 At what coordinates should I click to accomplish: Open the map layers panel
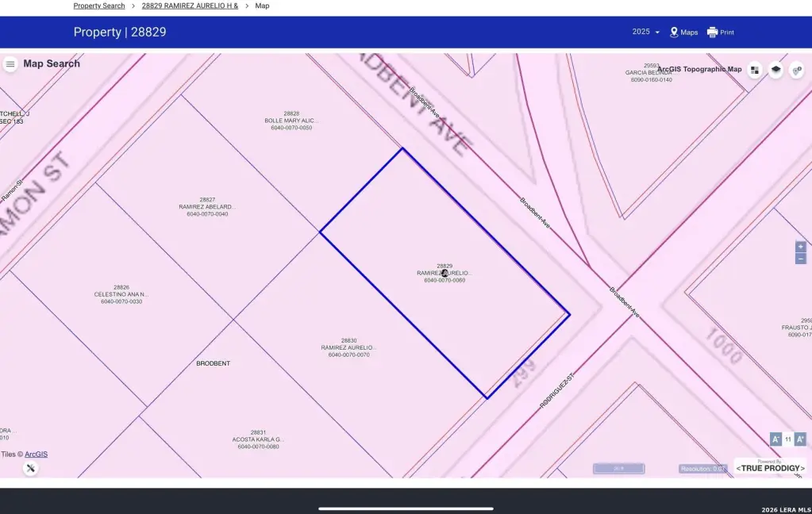[x=775, y=70]
